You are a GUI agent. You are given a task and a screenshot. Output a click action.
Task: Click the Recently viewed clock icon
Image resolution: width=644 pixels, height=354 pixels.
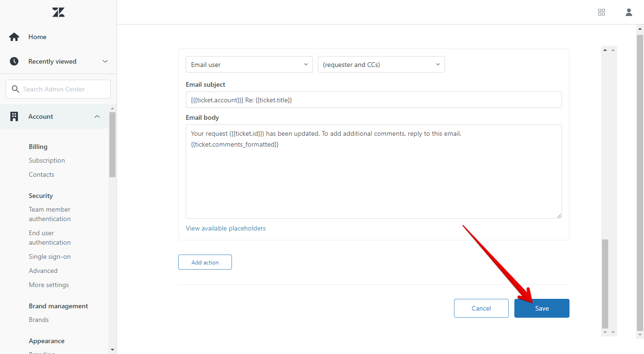pyautogui.click(x=14, y=61)
